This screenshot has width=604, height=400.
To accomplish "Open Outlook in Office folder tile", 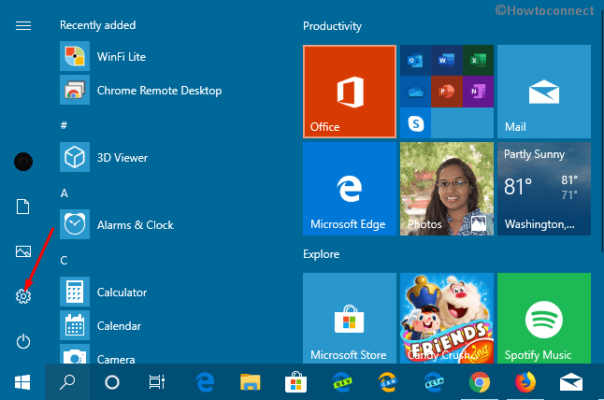I will coord(415,60).
